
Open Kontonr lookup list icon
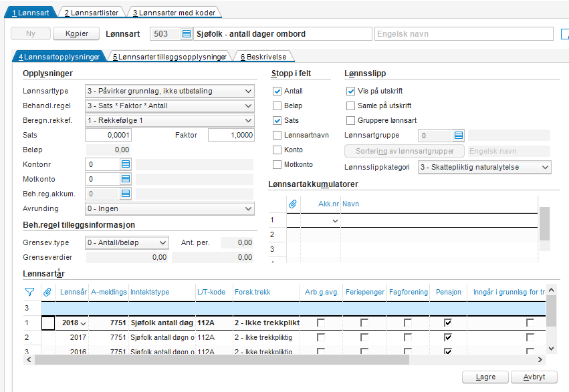coord(126,164)
